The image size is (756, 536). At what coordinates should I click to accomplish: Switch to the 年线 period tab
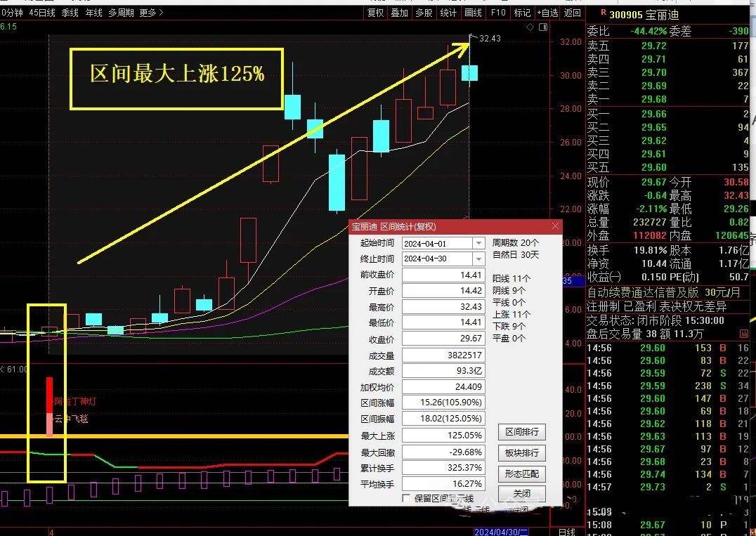(x=93, y=13)
